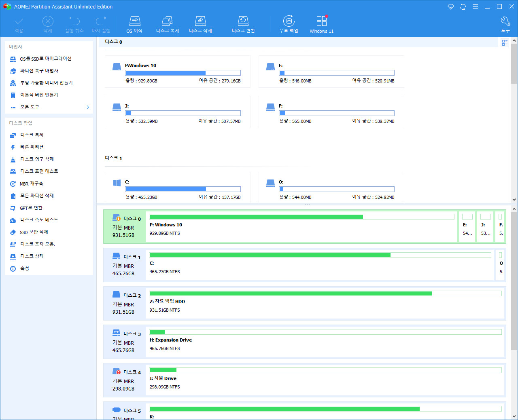
Task: Click the diamond upgrade icon in title bar
Action: pyautogui.click(x=451, y=7)
